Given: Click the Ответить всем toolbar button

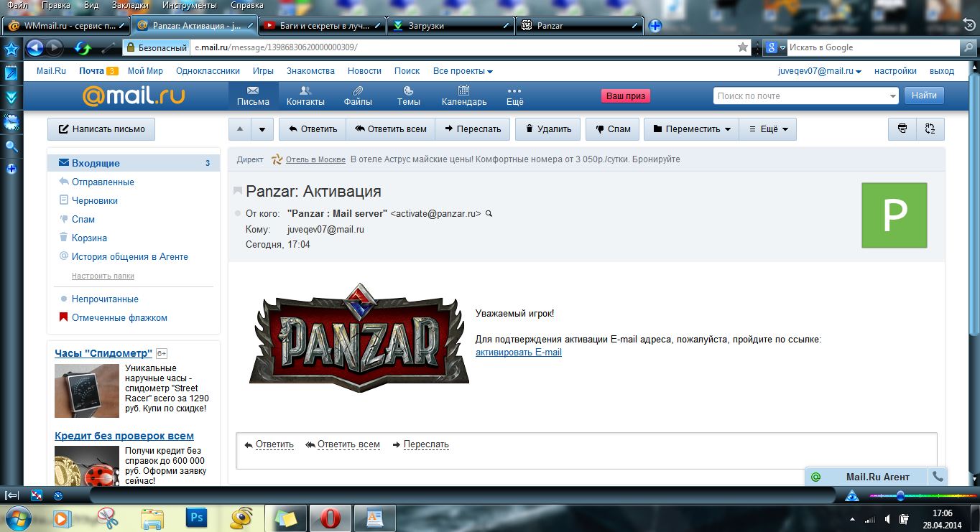Looking at the screenshot, I should (x=391, y=129).
